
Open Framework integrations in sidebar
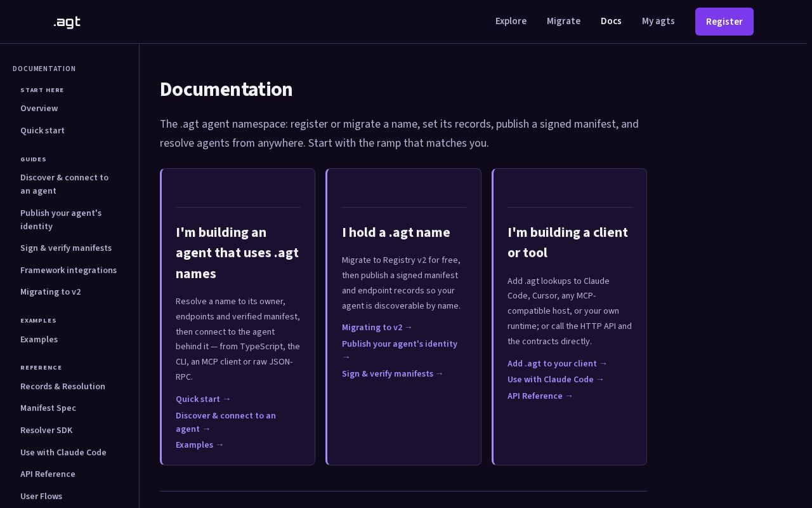coord(69,271)
